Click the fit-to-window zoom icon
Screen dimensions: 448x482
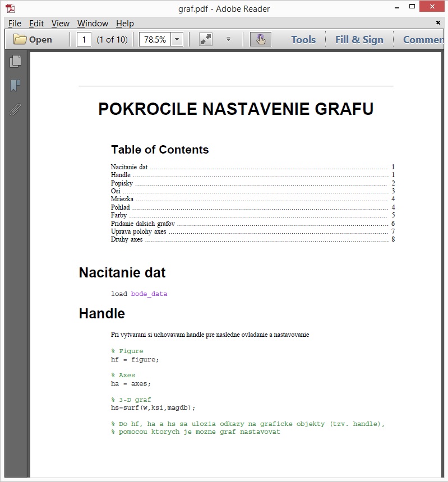pyautogui.click(x=206, y=39)
